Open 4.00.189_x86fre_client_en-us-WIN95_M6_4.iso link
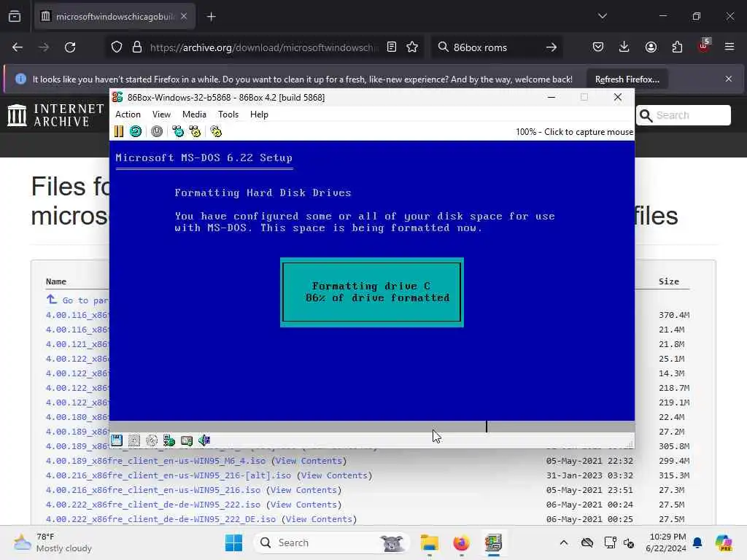747x560 pixels. coord(156,461)
